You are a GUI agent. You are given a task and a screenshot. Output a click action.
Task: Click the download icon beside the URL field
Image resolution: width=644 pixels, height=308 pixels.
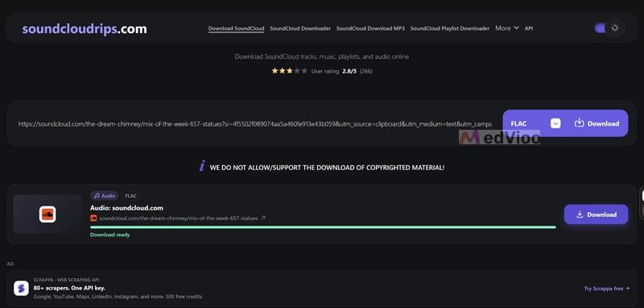pos(579,123)
